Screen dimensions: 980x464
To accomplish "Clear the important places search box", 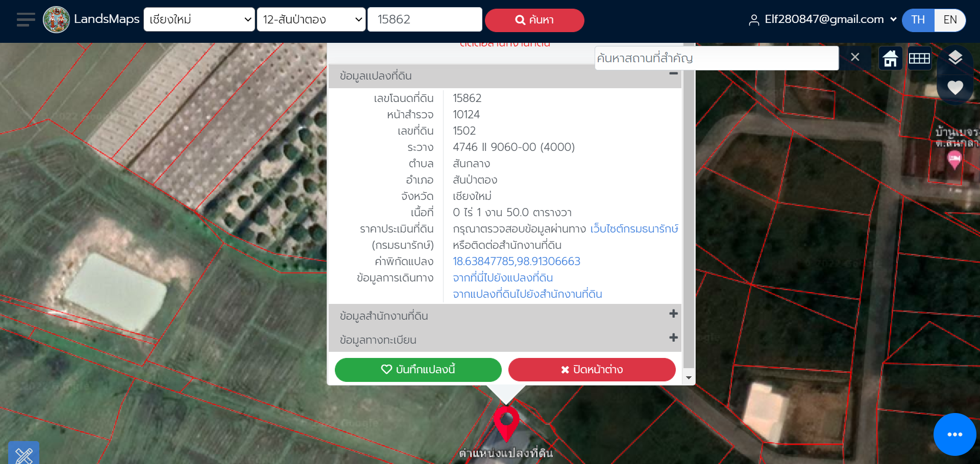I will tap(855, 57).
